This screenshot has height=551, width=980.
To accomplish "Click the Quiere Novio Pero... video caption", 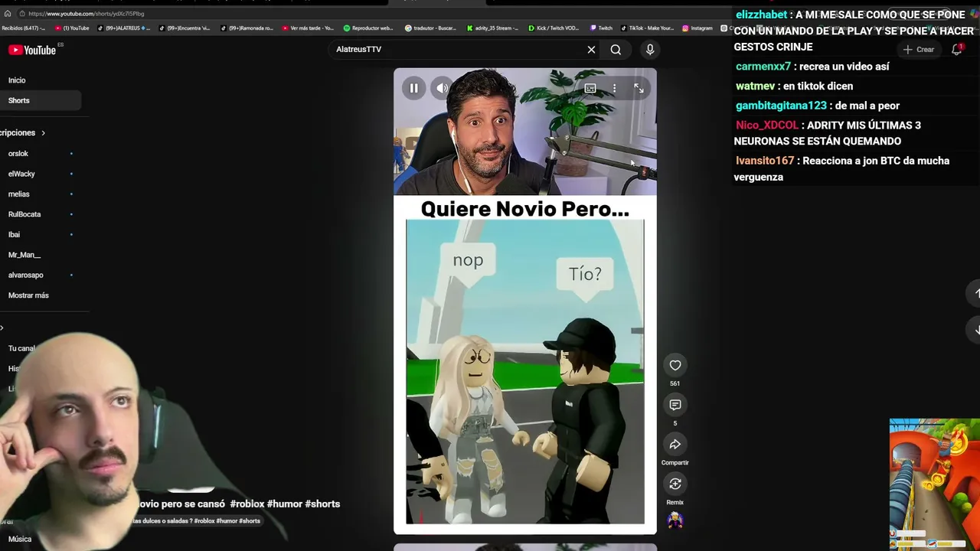I will [x=525, y=209].
